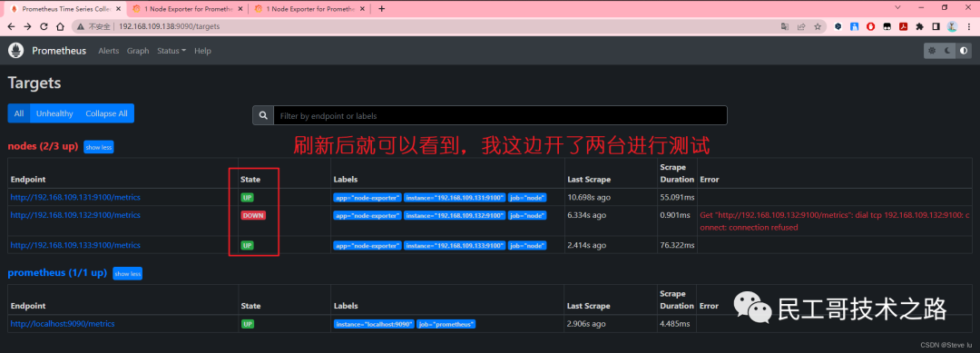
Task: Toggle the browser side panel icon
Action: (936, 27)
